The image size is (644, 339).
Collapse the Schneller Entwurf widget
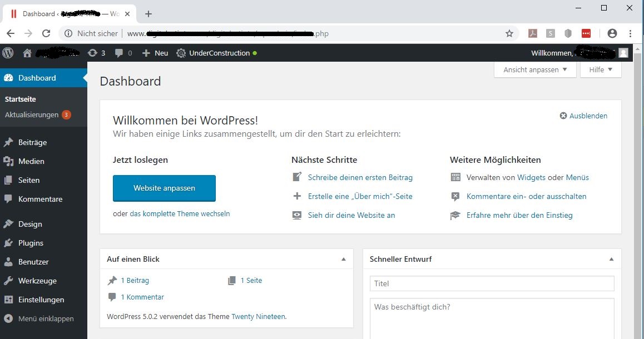point(612,259)
